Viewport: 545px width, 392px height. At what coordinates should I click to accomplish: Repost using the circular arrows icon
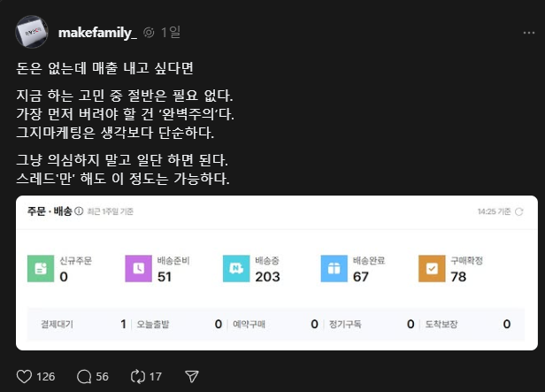point(138,376)
